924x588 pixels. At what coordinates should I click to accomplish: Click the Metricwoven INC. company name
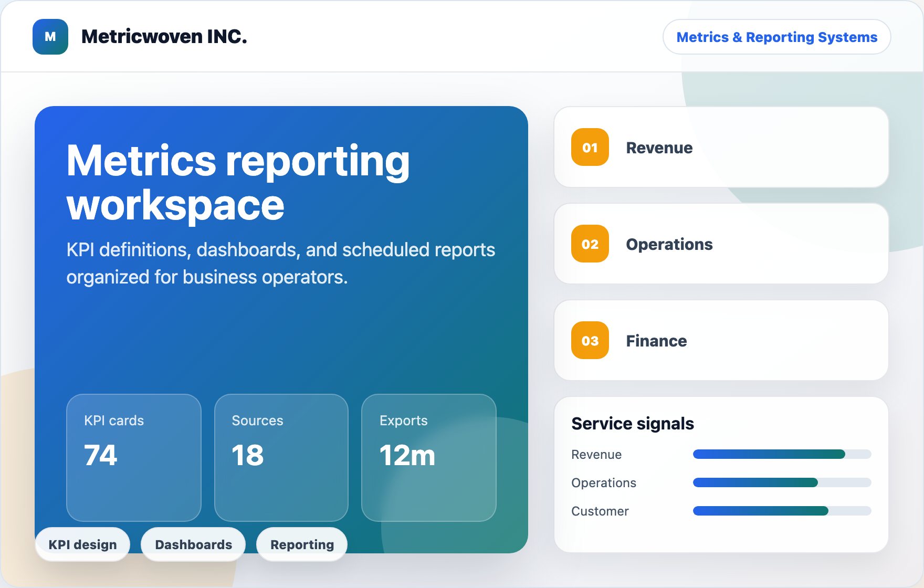click(x=164, y=37)
